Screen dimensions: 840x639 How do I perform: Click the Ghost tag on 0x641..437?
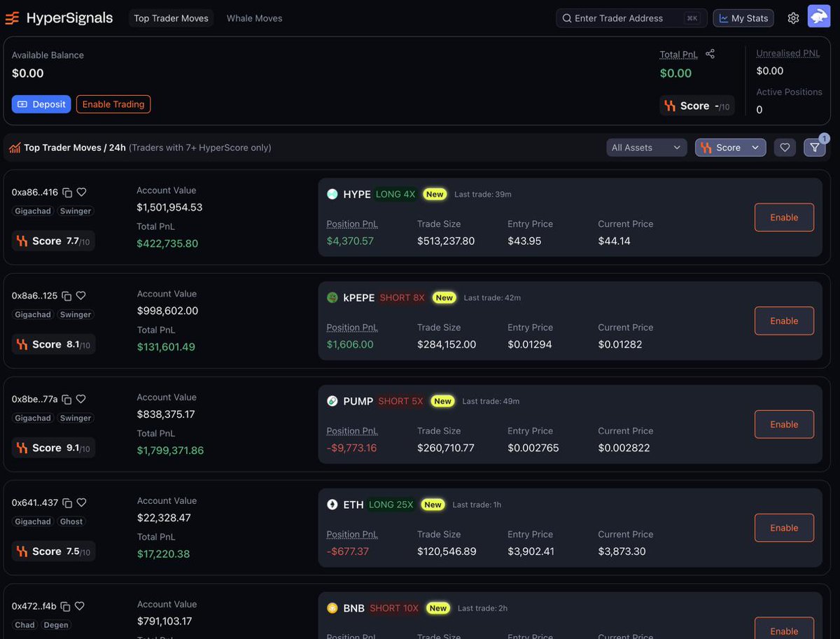[71, 521]
